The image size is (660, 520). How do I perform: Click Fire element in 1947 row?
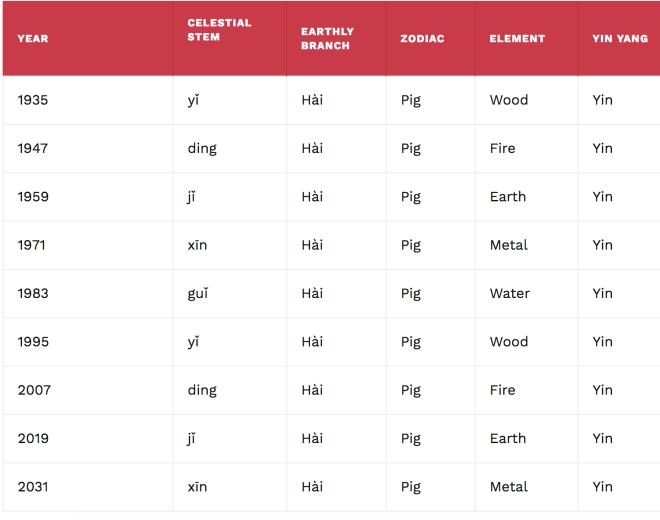click(503, 148)
